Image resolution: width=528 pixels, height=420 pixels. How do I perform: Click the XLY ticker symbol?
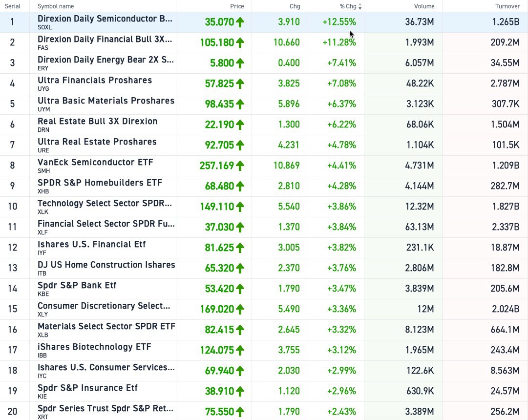43,315
